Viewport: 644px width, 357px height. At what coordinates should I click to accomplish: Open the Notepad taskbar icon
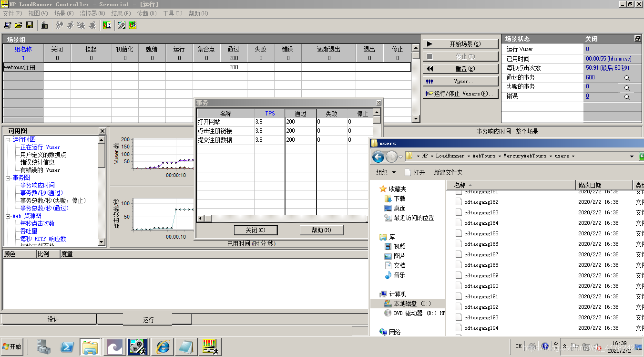pos(185,347)
